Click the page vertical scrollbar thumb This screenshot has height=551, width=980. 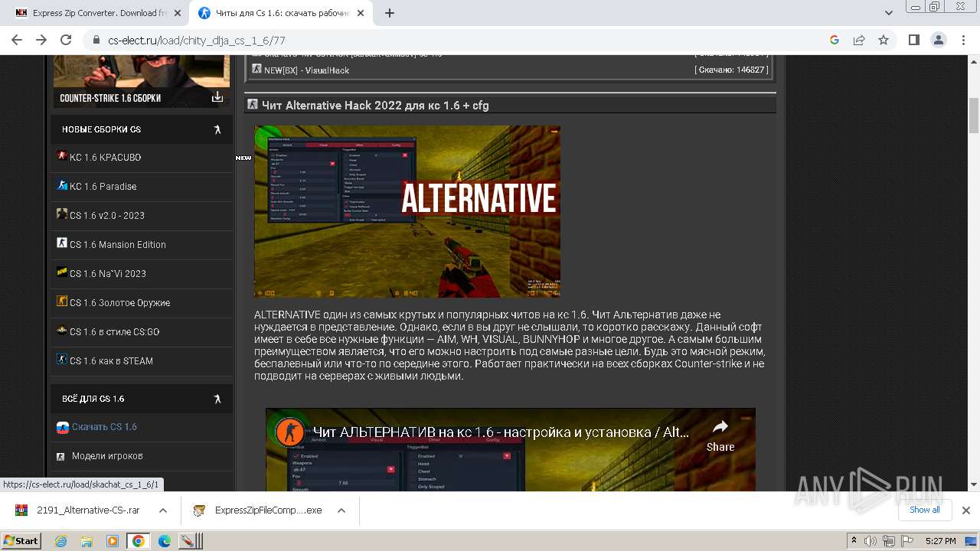[x=974, y=116]
